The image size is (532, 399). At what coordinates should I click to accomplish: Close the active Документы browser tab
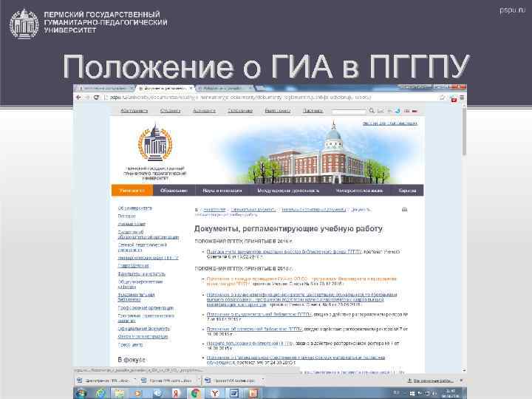coord(191,88)
